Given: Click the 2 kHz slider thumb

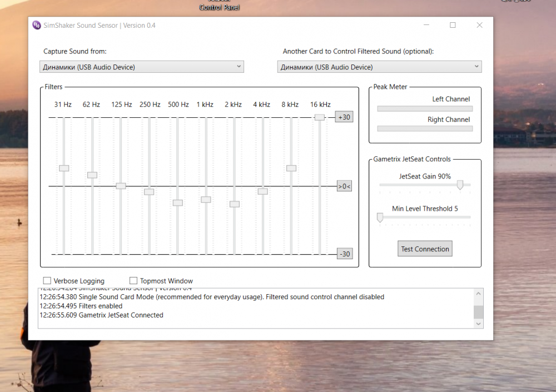Looking at the screenshot, I should [234, 204].
